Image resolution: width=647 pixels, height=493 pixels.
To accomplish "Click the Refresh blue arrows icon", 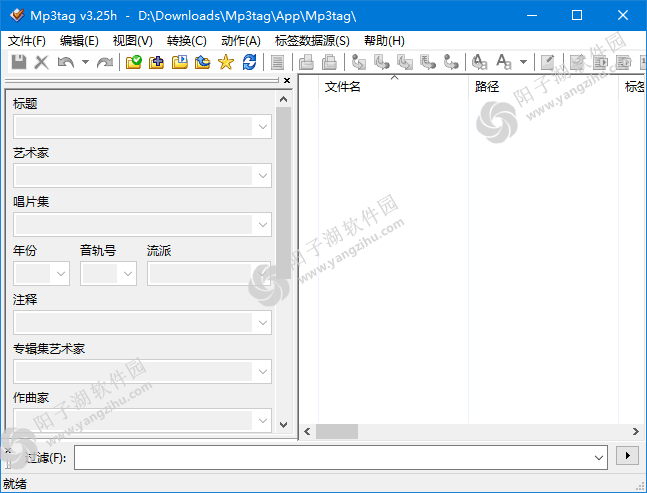I will point(249,62).
